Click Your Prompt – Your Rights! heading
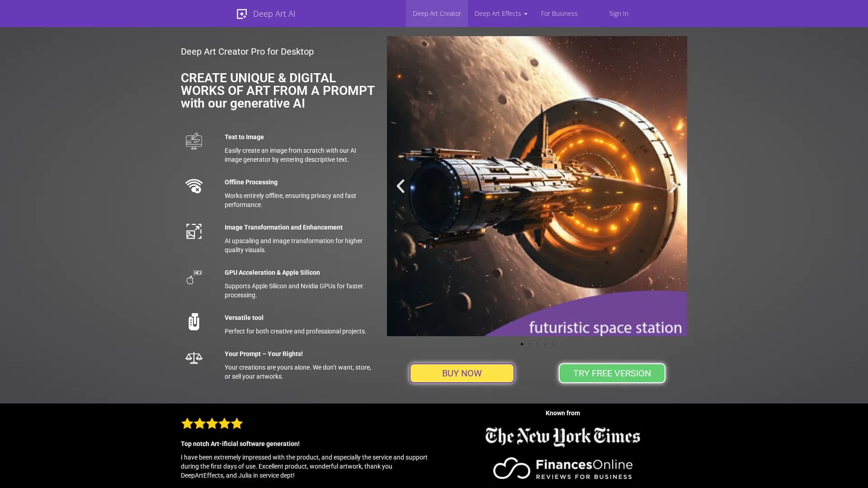The width and height of the screenshot is (868, 488). (x=264, y=354)
